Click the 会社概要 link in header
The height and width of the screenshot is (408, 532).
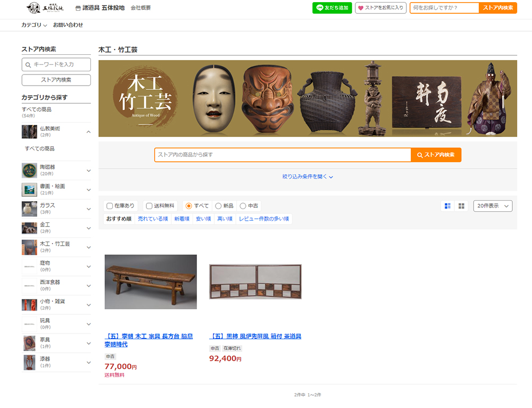(x=140, y=8)
